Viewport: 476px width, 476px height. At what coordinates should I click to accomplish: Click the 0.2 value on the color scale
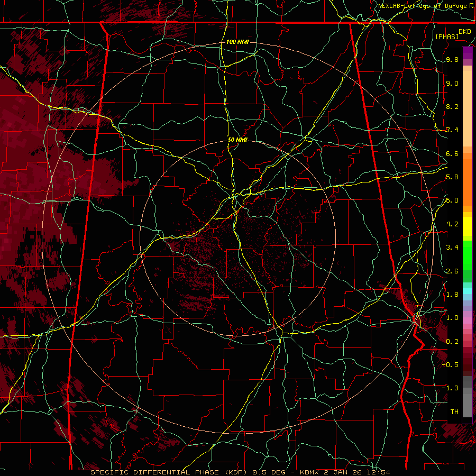pyautogui.click(x=452, y=342)
